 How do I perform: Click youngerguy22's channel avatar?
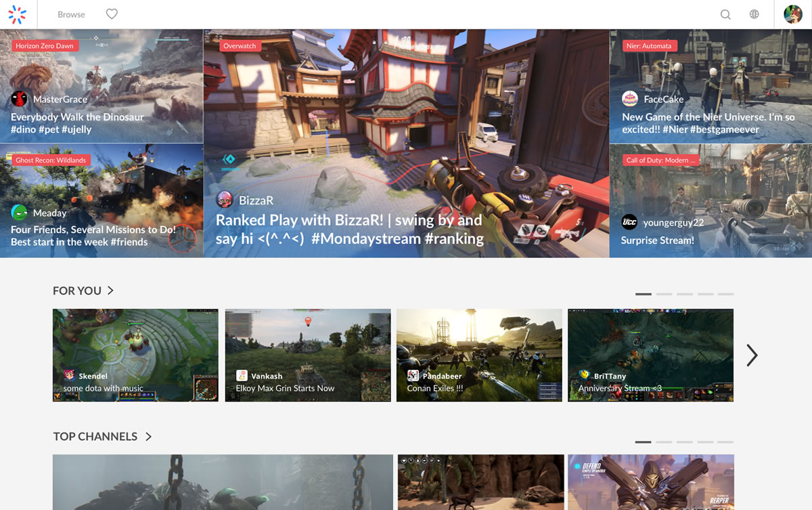click(629, 222)
